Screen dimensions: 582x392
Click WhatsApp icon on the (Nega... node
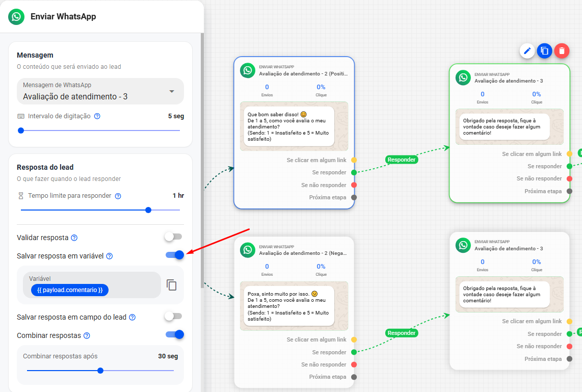[248, 250]
